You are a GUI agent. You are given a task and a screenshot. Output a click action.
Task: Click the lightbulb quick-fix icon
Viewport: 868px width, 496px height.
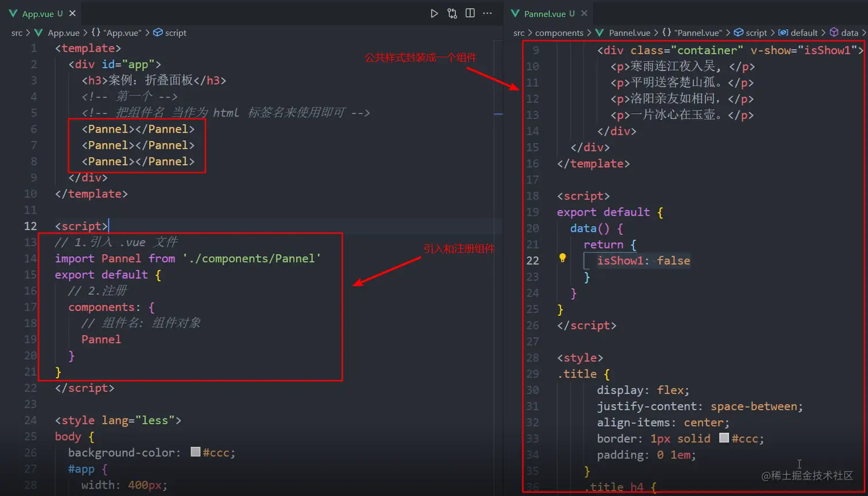[x=563, y=258]
